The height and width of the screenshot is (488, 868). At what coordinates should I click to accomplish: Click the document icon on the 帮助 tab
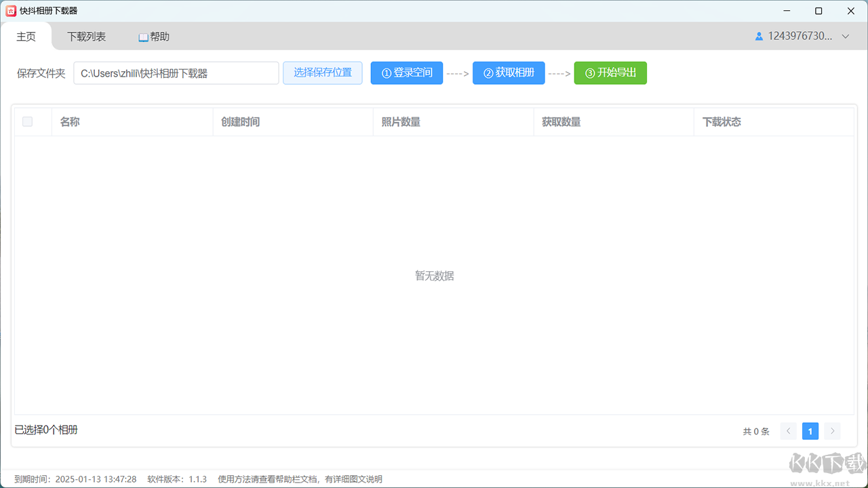tap(142, 37)
